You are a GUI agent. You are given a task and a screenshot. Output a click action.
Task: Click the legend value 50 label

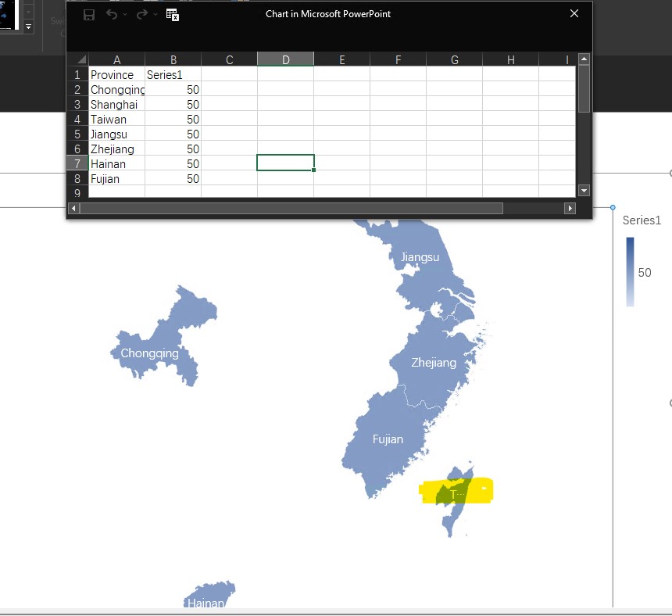(644, 273)
